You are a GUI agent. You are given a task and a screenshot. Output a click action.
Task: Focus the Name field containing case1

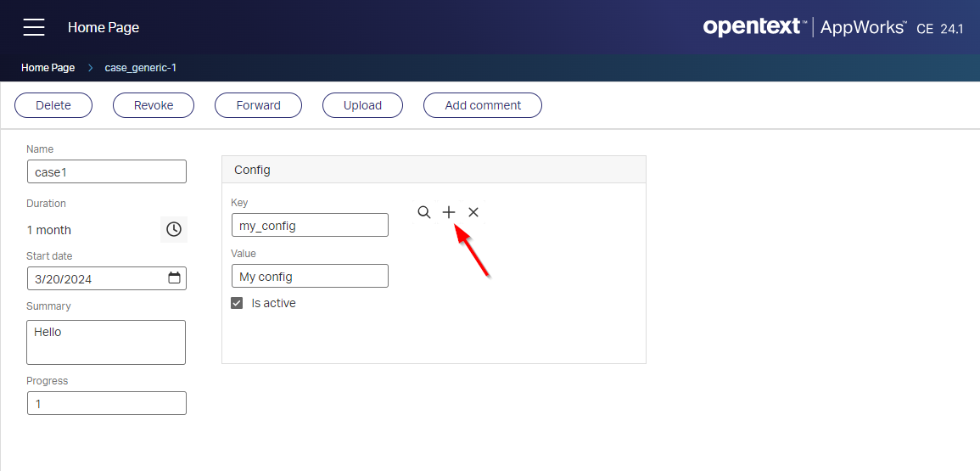106,171
